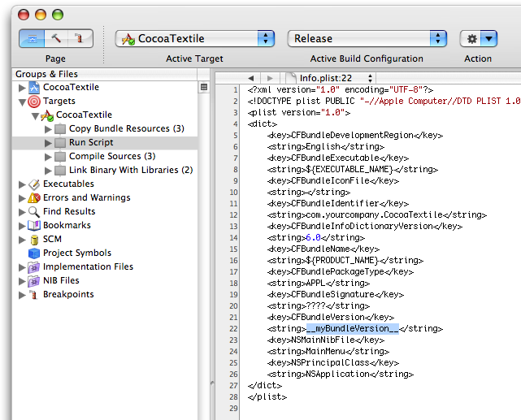
Task: Open the Active Build Configuration dropdown
Action: (367, 38)
